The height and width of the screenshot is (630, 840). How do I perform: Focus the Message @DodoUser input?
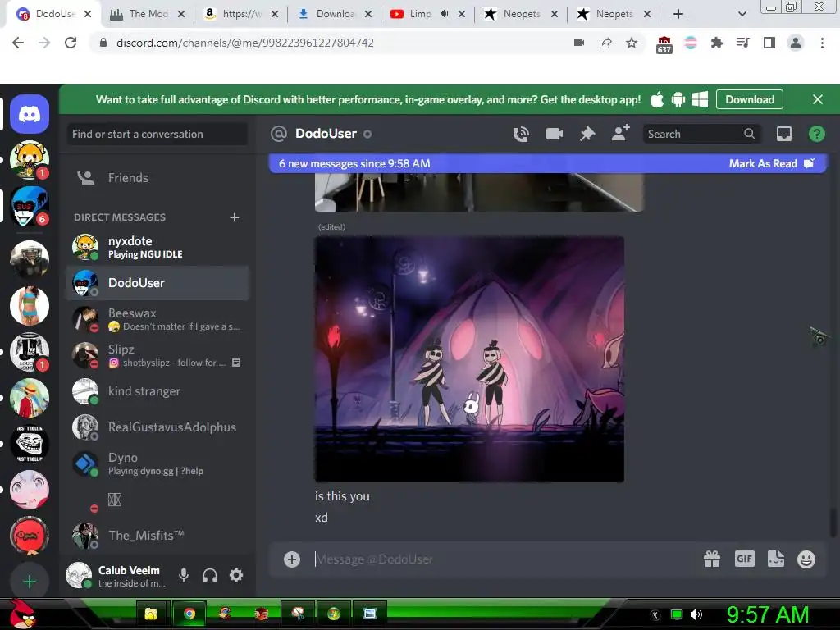pyautogui.click(x=504, y=559)
